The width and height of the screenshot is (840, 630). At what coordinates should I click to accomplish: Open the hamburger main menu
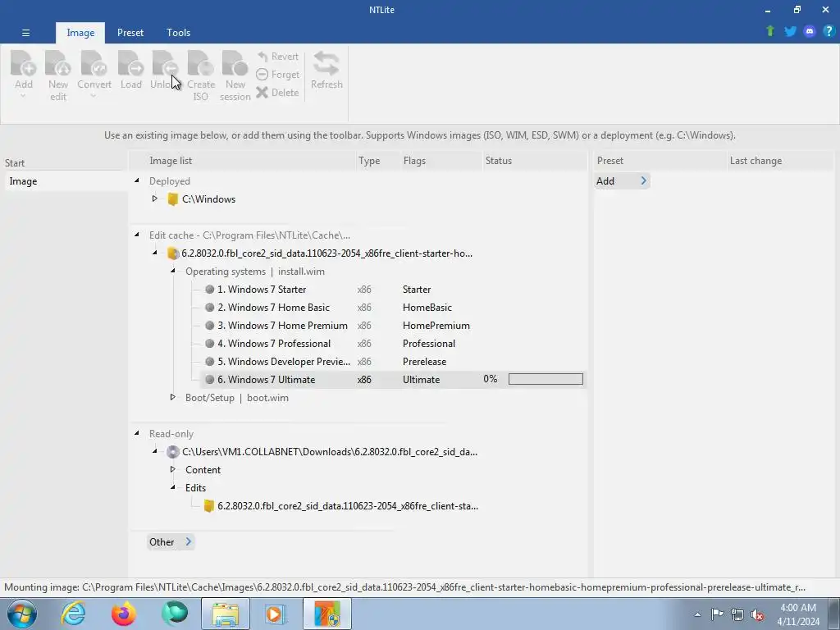(x=25, y=33)
